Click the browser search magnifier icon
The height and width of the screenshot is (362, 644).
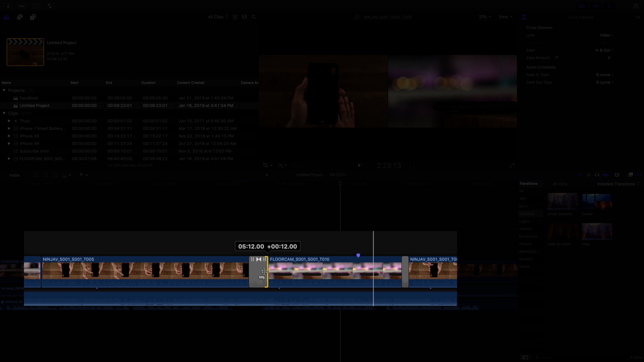point(254,17)
